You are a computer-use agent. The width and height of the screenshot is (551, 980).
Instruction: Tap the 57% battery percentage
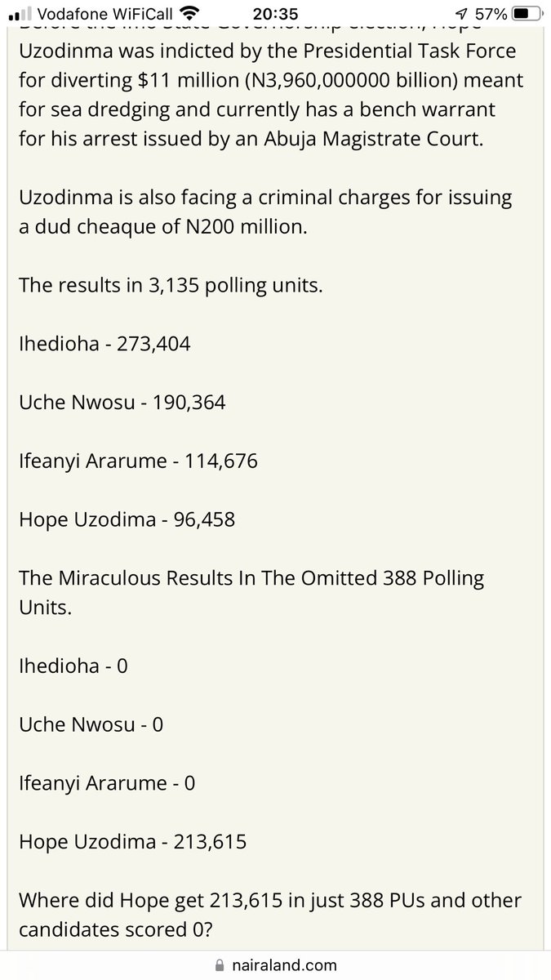(491, 14)
